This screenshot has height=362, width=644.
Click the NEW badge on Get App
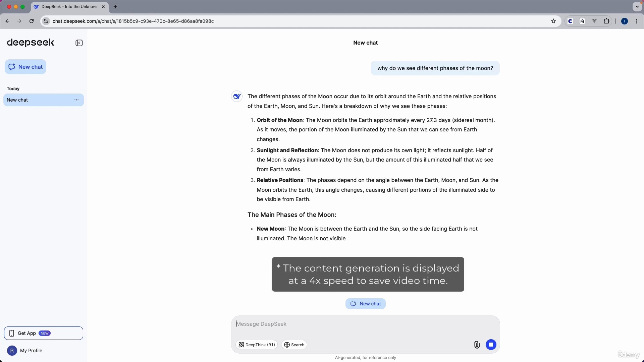pos(45,333)
